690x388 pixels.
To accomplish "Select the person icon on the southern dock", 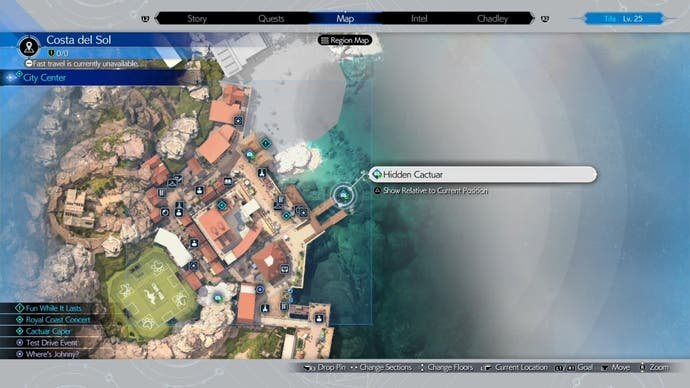I will pos(319,318).
